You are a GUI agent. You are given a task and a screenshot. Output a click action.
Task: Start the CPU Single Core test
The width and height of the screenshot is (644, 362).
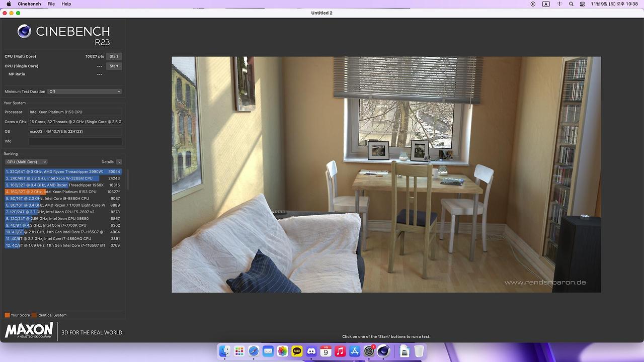[114, 66]
